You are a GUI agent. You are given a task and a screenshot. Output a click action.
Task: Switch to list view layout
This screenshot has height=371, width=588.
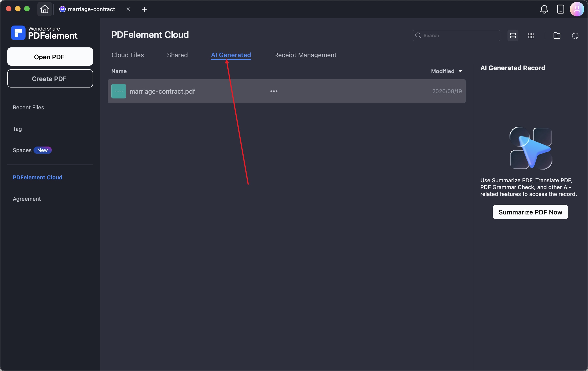[x=513, y=36]
